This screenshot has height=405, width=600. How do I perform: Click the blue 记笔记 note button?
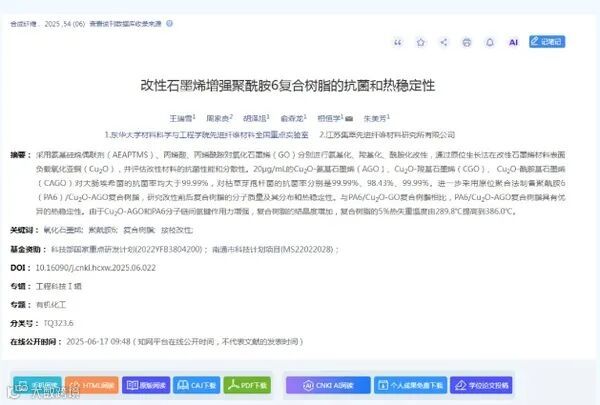547,42
